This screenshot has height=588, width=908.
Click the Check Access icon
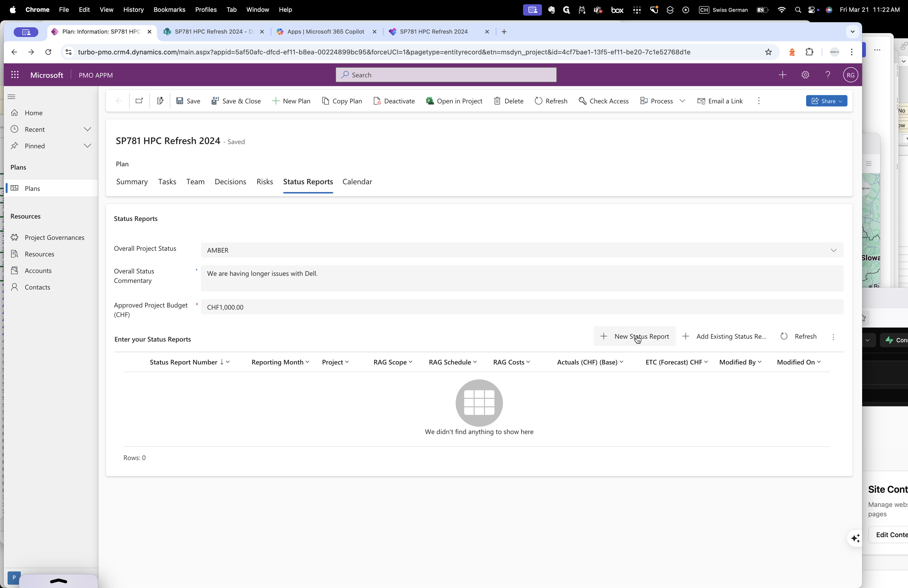582,101
